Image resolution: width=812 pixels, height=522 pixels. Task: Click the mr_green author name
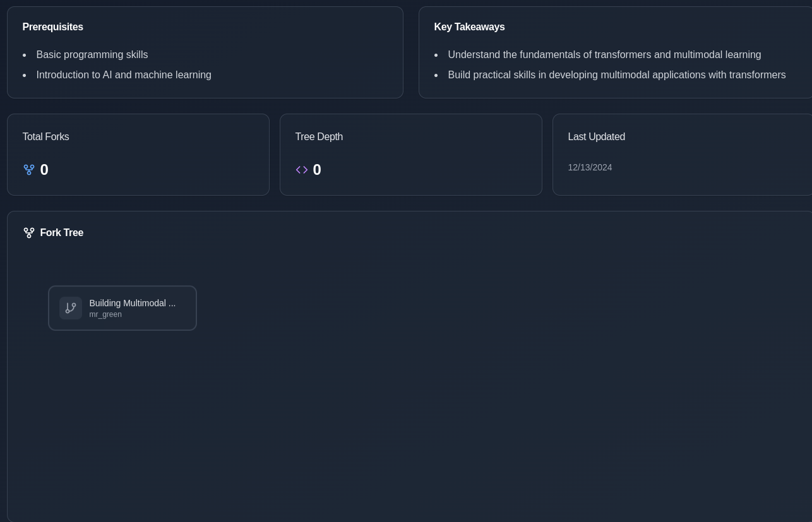(105, 314)
